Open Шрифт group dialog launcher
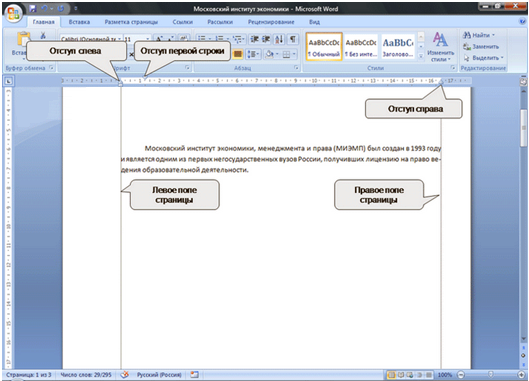The image size is (529, 381). click(x=188, y=68)
